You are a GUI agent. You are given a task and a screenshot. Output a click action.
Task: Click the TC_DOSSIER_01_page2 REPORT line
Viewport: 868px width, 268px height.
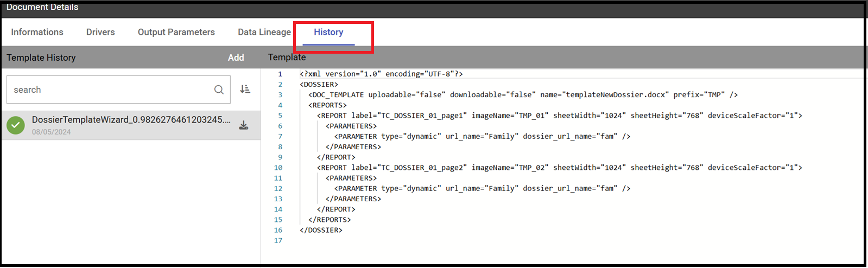click(560, 168)
